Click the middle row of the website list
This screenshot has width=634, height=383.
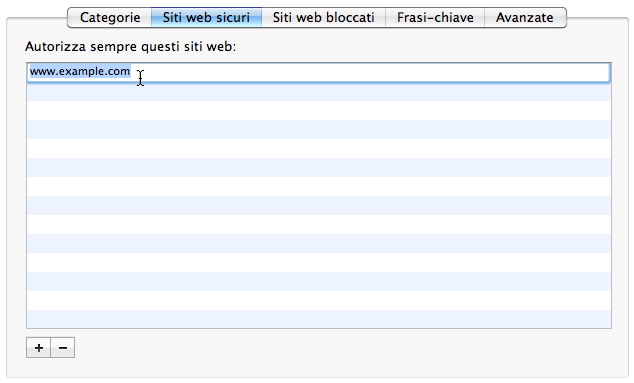coord(319,186)
